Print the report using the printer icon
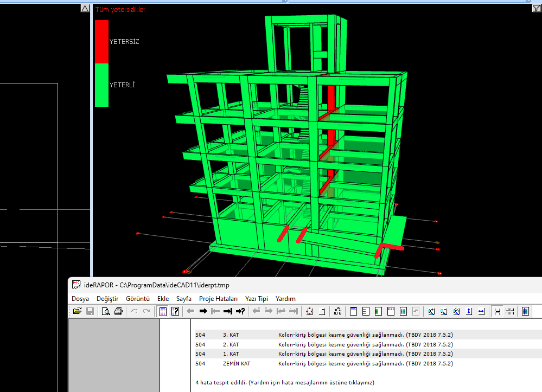Viewport: 542px width, 392px height. pos(118,311)
